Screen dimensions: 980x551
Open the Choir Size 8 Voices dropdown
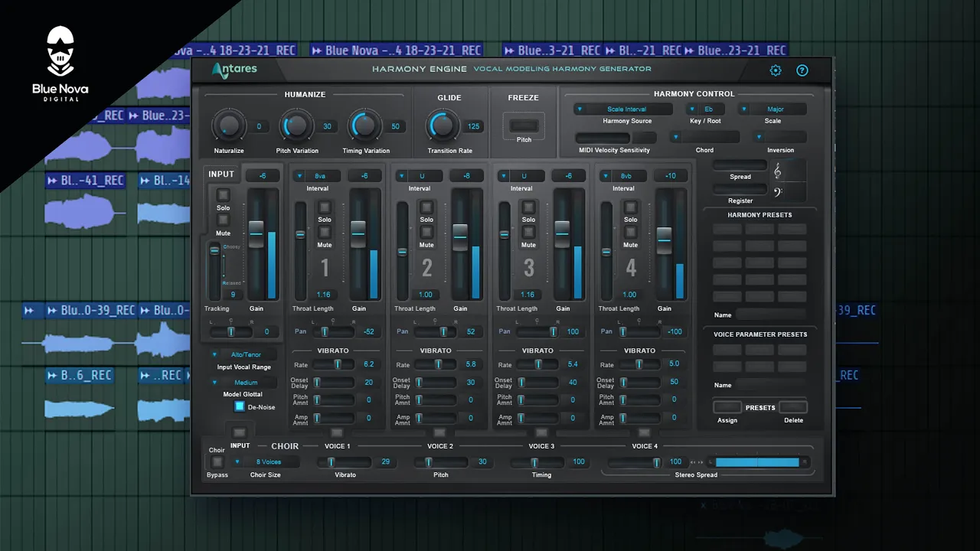pos(266,462)
